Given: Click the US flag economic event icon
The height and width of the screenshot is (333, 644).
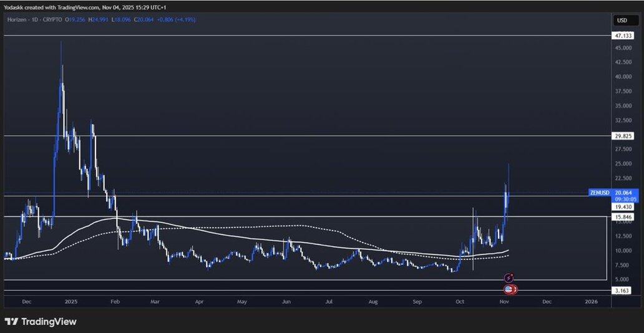Looking at the screenshot, I should (x=509, y=289).
